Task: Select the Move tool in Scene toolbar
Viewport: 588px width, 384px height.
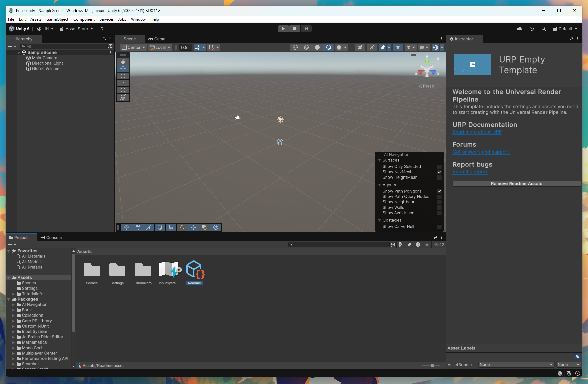Action: 123,69
